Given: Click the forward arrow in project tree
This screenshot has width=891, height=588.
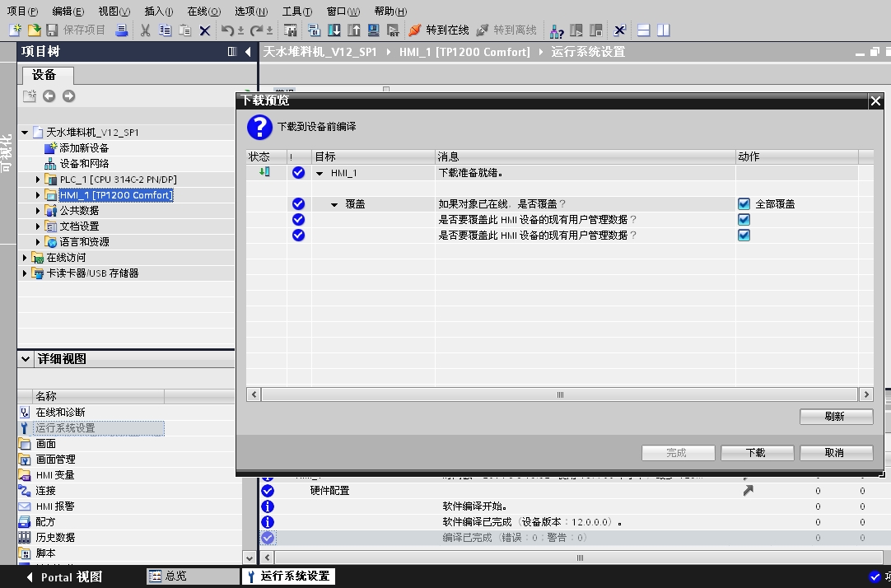Looking at the screenshot, I should tap(68, 96).
